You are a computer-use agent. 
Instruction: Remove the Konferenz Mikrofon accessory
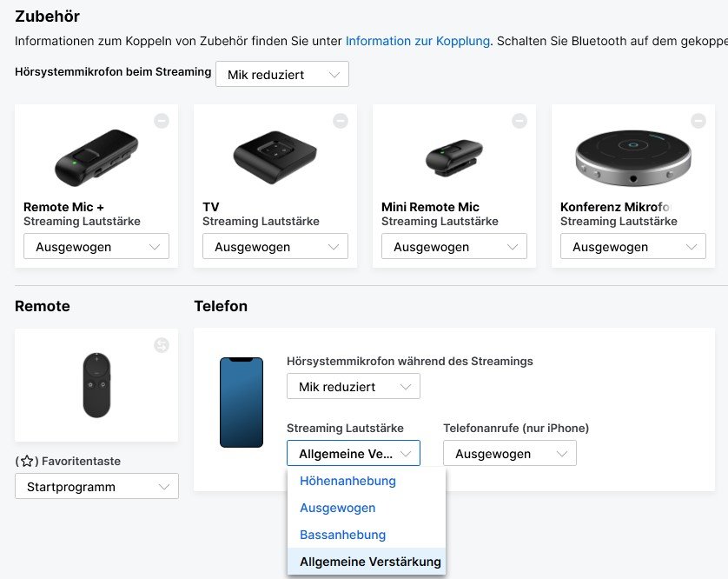[698, 122]
